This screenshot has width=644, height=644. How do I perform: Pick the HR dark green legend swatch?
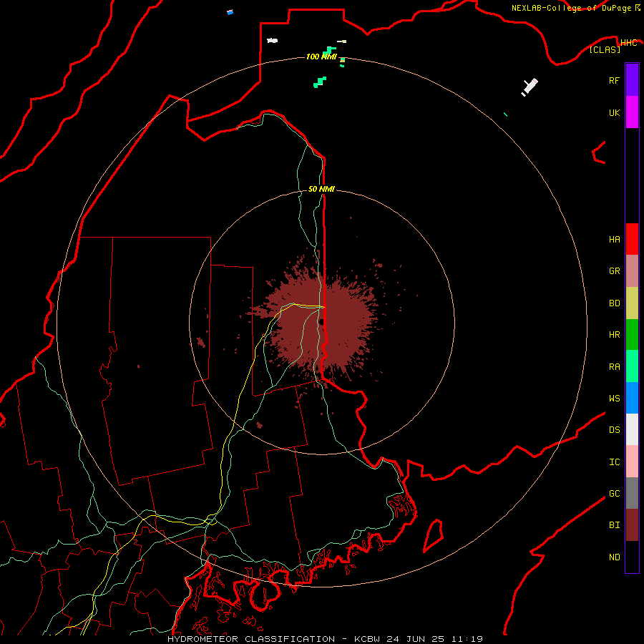click(632, 335)
